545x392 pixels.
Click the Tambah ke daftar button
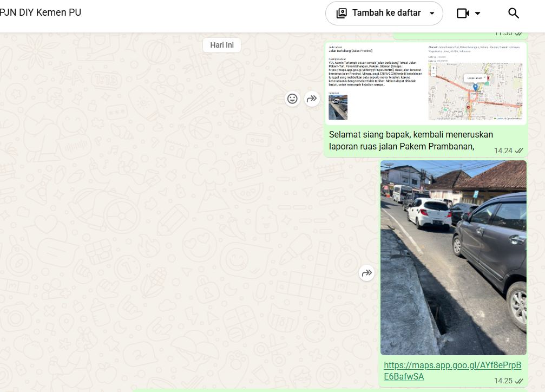coord(384,13)
